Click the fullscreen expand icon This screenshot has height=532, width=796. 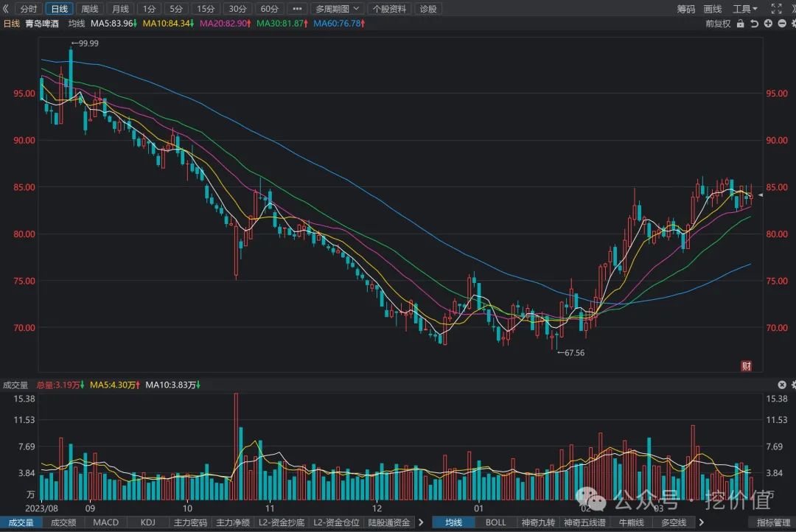pos(776,9)
